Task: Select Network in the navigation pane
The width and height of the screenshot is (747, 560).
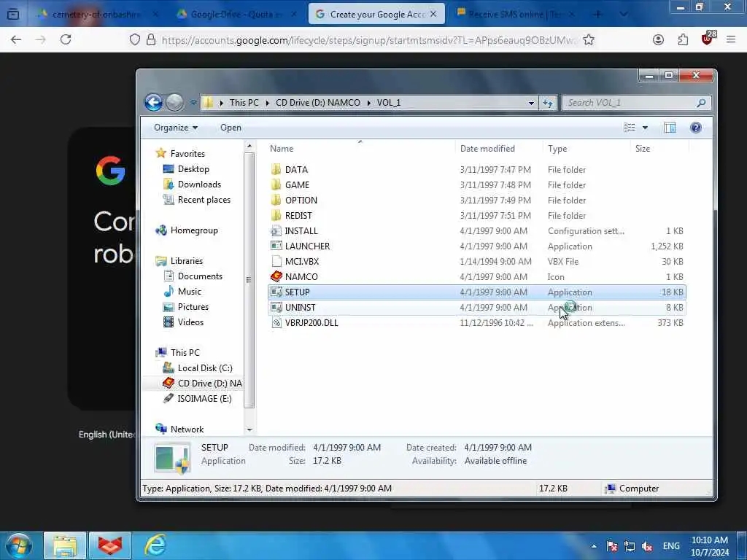Action: click(187, 429)
